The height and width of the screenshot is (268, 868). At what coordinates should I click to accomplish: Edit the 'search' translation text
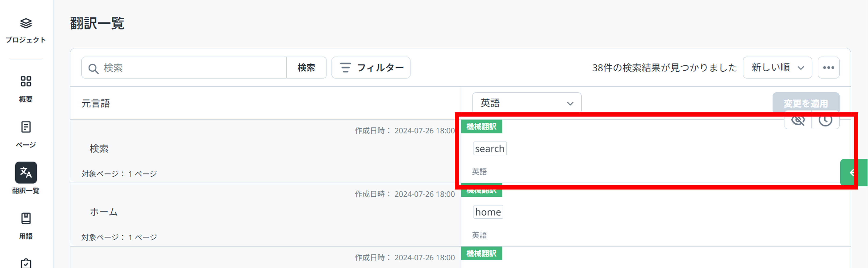(490, 148)
